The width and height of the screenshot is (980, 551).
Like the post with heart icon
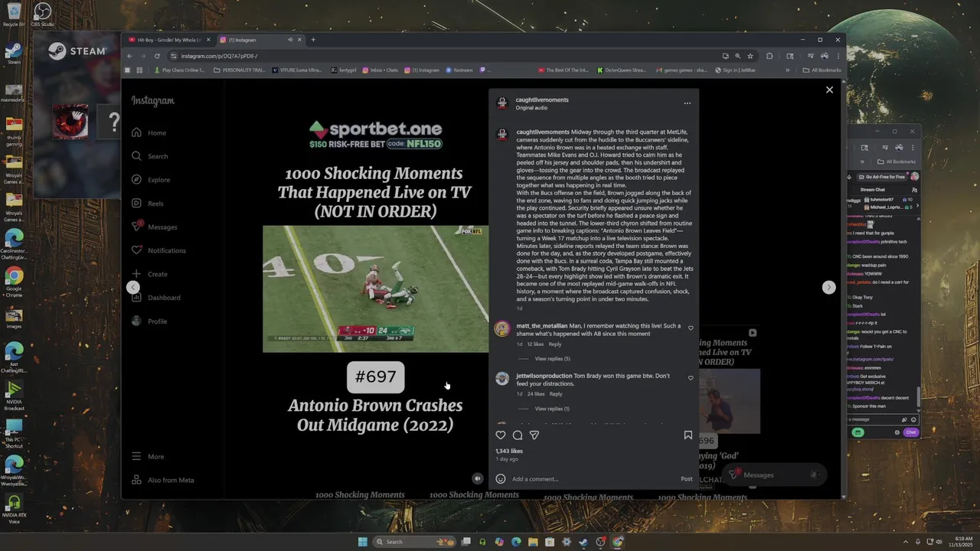(x=501, y=435)
